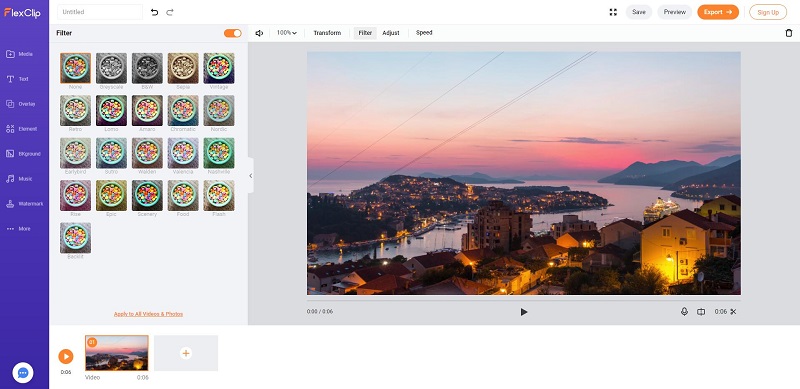
Task: Apply the Sepia filter
Action: click(x=183, y=68)
